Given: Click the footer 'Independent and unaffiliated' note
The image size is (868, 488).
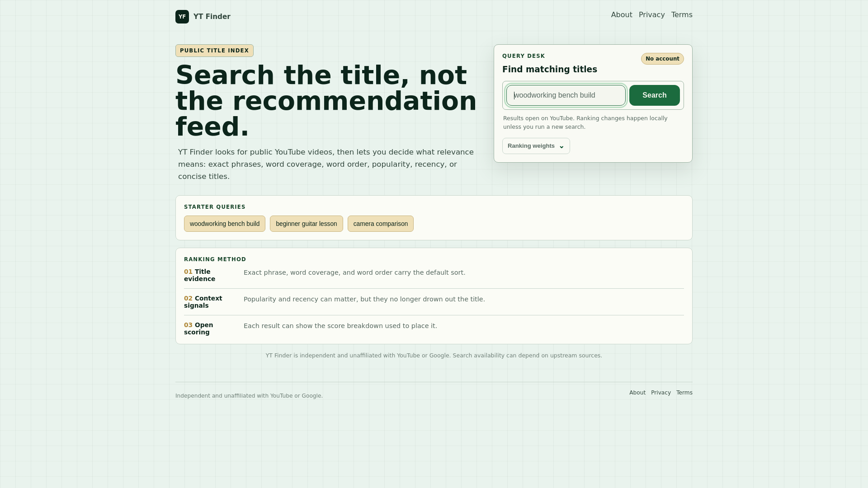Looking at the screenshot, I should coord(249,396).
